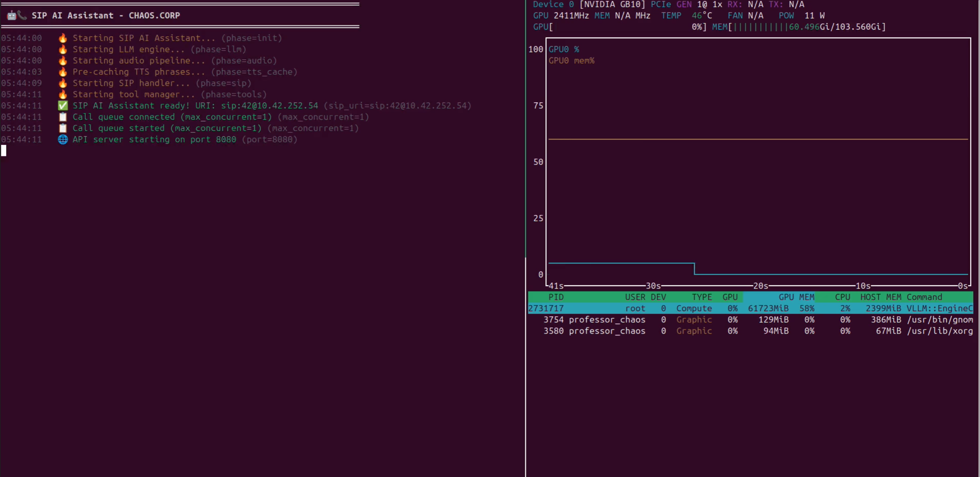Click the robot phone icon in header

point(16,16)
